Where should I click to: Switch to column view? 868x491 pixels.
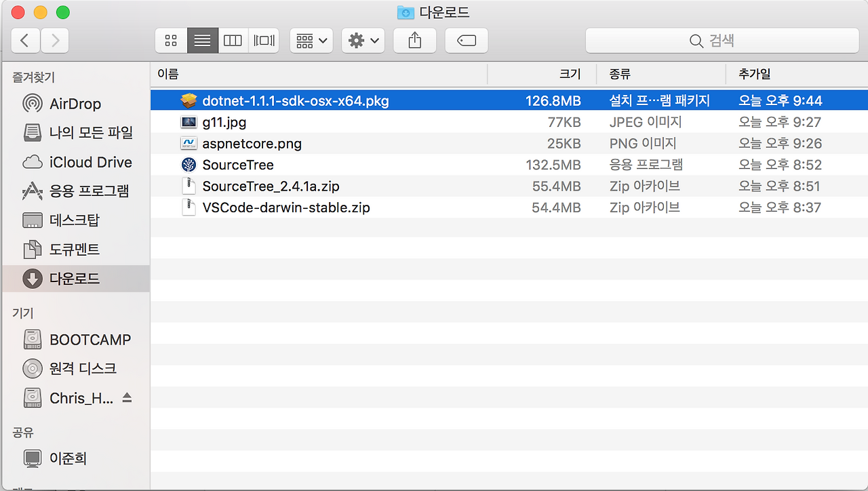click(x=233, y=41)
